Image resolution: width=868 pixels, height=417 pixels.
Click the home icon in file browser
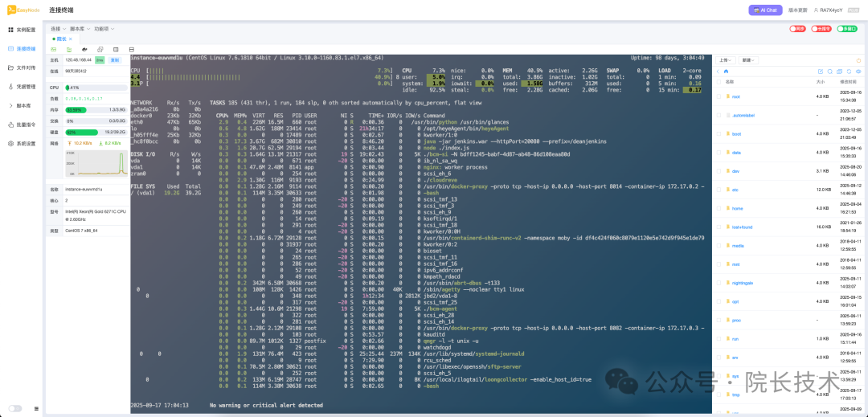(727, 72)
